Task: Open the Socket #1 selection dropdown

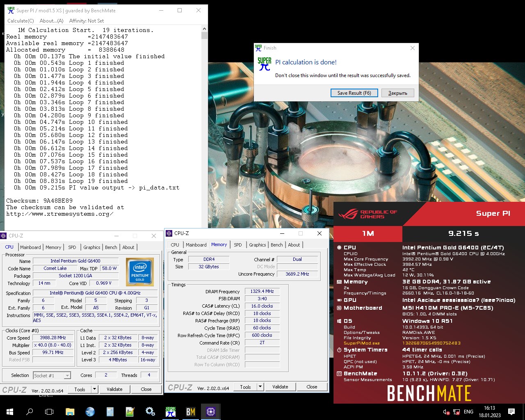Action: 52,375
